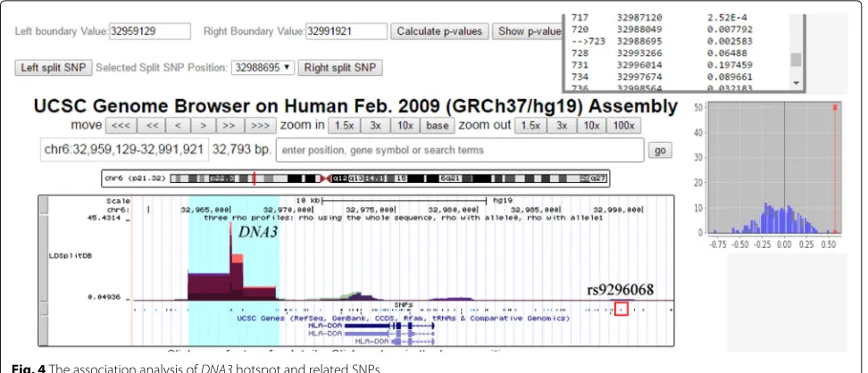Zoom out 100x
This screenshot has width=868, height=373.
click(624, 126)
